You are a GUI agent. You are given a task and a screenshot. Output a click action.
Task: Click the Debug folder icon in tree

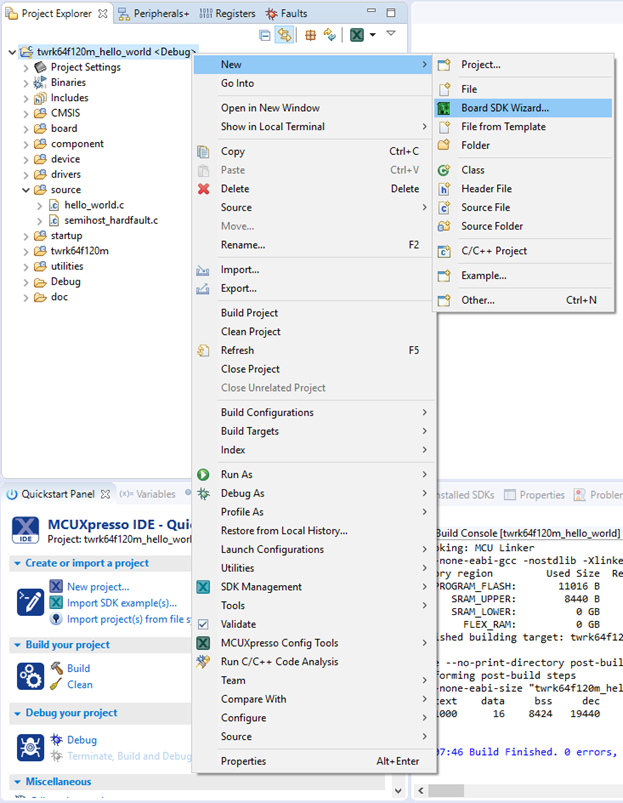(40, 282)
